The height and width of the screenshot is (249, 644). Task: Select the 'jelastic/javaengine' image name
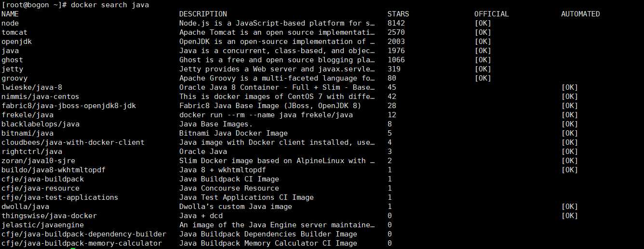42,225
